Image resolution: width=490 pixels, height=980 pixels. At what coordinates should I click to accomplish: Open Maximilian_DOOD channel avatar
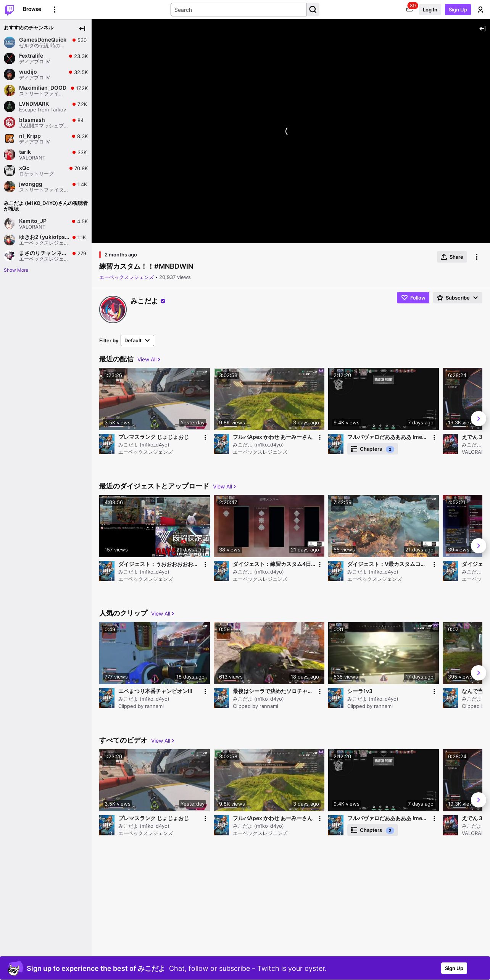10,90
